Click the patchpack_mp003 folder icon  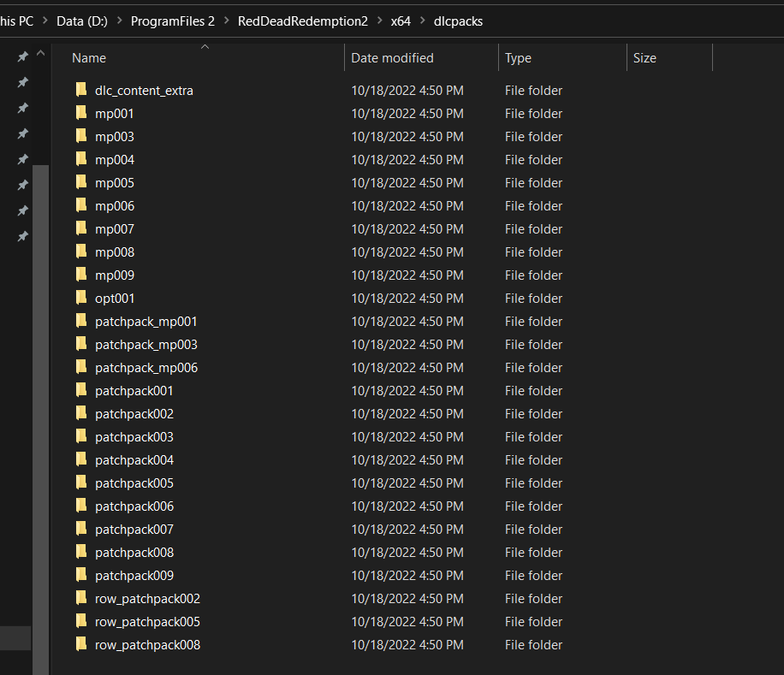click(81, 343)
